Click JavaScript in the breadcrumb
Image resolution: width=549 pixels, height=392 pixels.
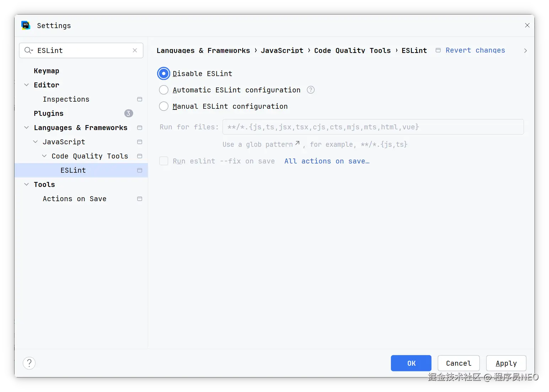(x=282, y=50)
